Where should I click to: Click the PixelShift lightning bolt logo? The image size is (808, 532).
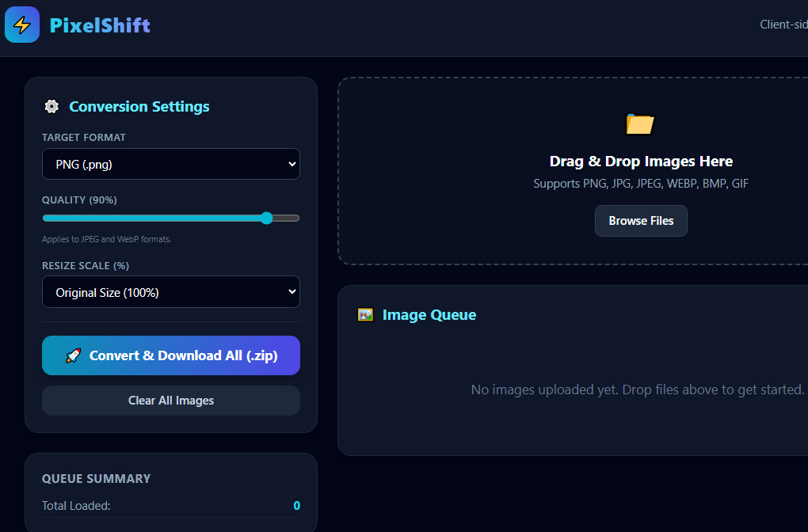pyautogui.click(x=22, y=25)
